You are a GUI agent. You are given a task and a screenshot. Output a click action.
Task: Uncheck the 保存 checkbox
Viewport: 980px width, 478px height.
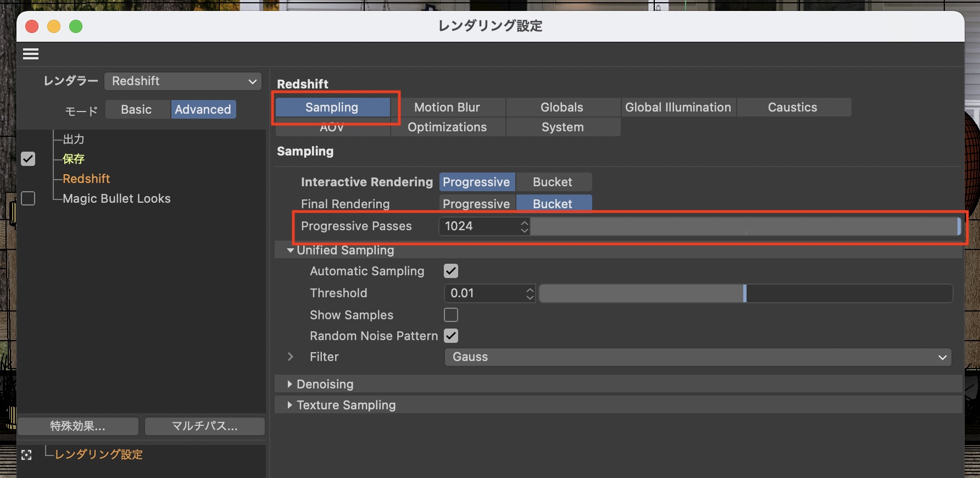[28, 159]
